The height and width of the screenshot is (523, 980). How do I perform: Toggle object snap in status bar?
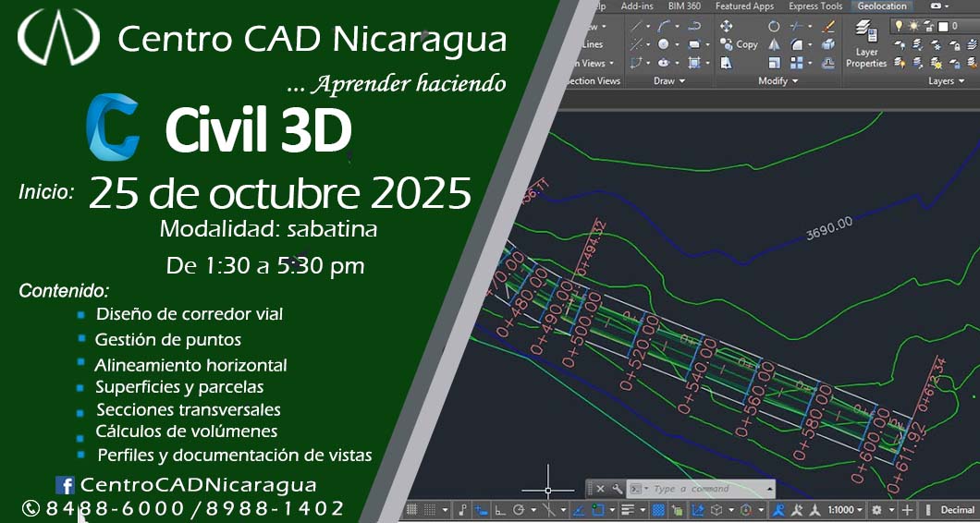[597, 510]
